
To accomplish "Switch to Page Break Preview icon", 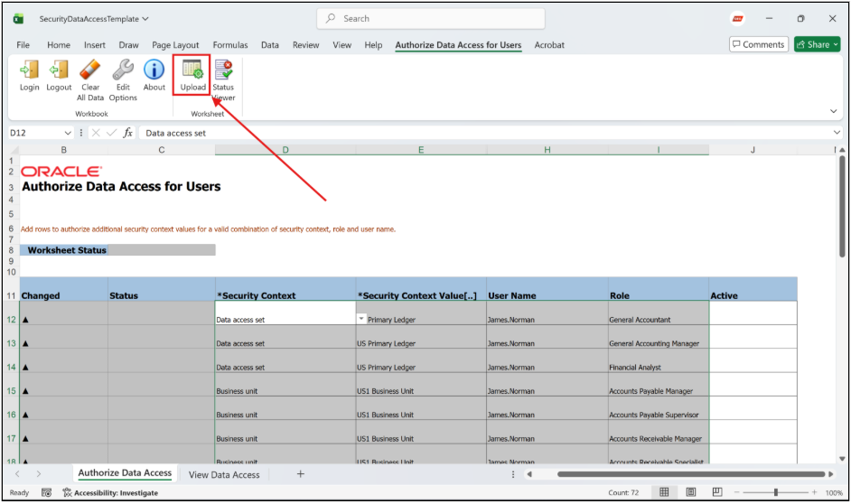I will coord(717,492).
